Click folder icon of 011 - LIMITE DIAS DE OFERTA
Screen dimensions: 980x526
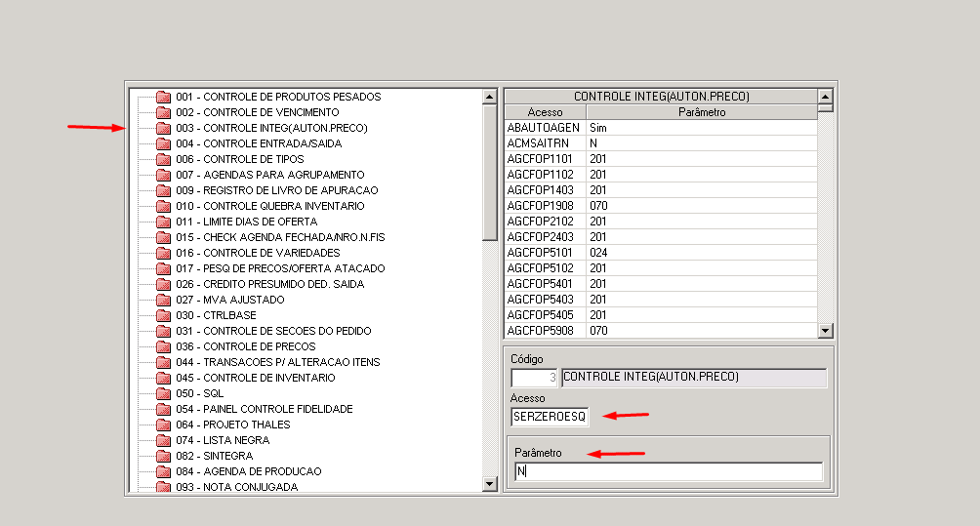point(163,222)
